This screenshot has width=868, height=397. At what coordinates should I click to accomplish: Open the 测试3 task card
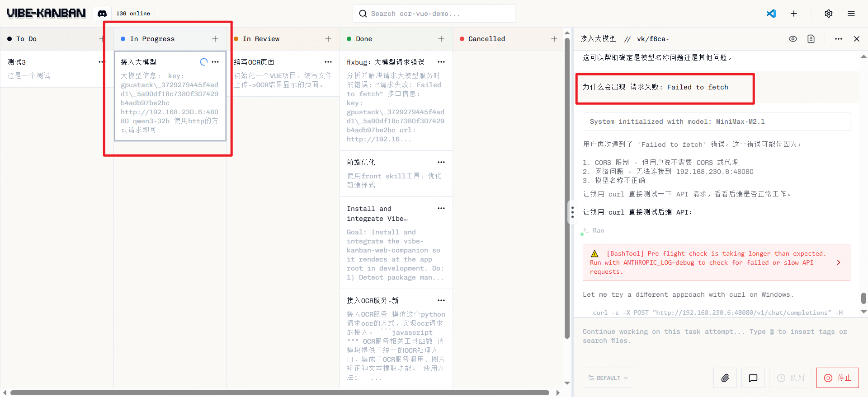click(x=57, y=69)
